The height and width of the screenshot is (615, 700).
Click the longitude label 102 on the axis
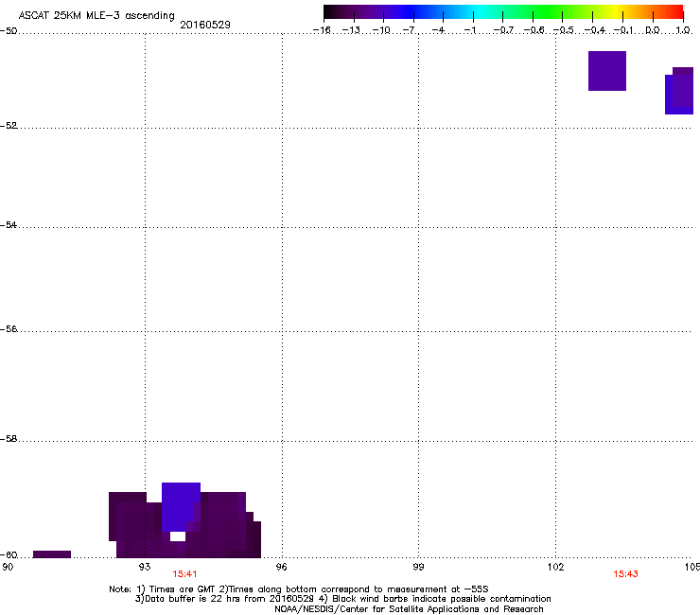click(x=555, y=567)
